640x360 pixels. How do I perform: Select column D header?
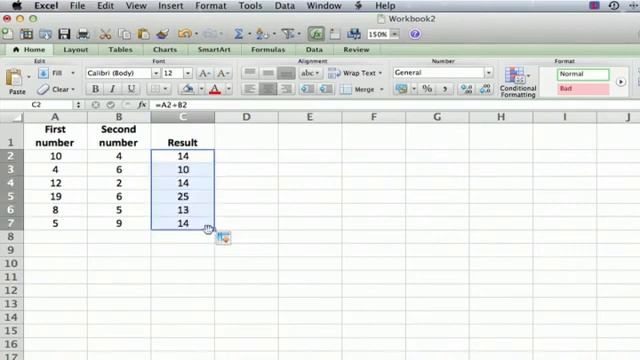coord(246,117)
